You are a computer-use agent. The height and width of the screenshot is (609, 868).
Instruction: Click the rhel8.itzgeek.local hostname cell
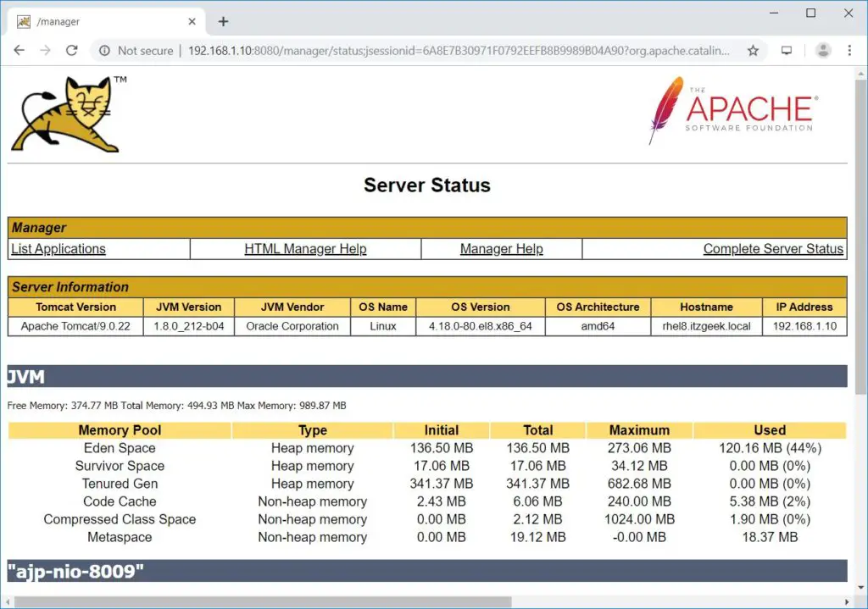point(706,326)
